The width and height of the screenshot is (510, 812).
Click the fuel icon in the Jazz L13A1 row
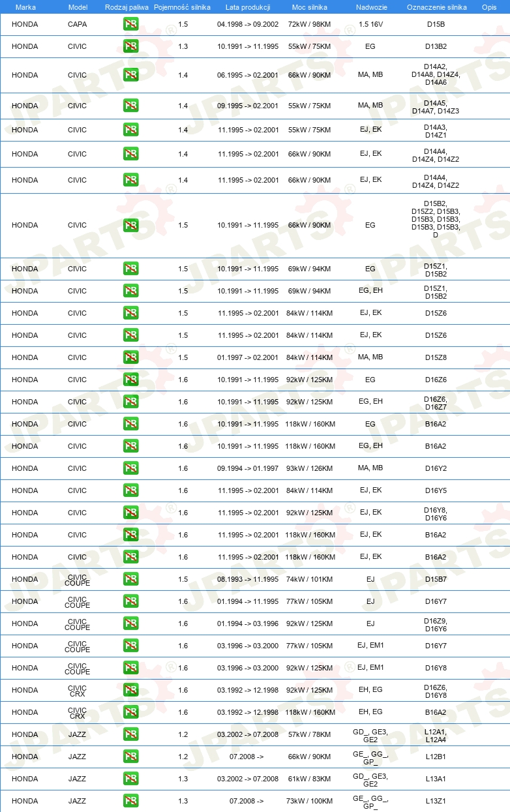point(130,779)
